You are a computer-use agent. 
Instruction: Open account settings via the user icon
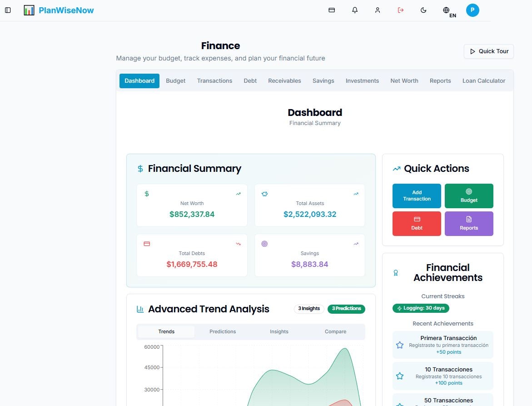378,10
